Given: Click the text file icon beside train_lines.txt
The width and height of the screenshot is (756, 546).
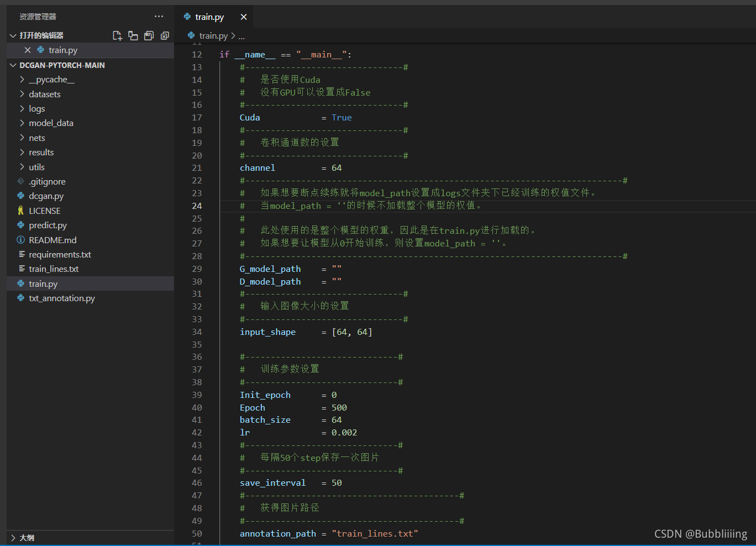Looking at the screenshot, I should point(22,269).
